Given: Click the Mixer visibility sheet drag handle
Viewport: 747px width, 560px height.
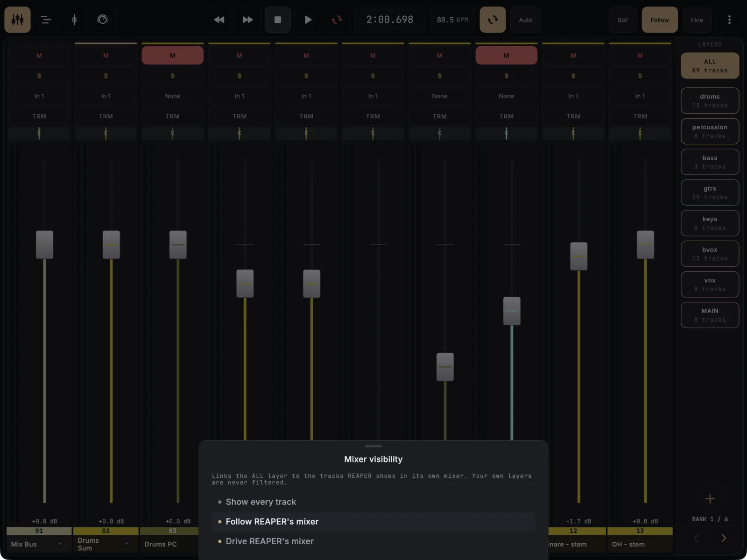Looking at the screenshot, I should point(373,446).
